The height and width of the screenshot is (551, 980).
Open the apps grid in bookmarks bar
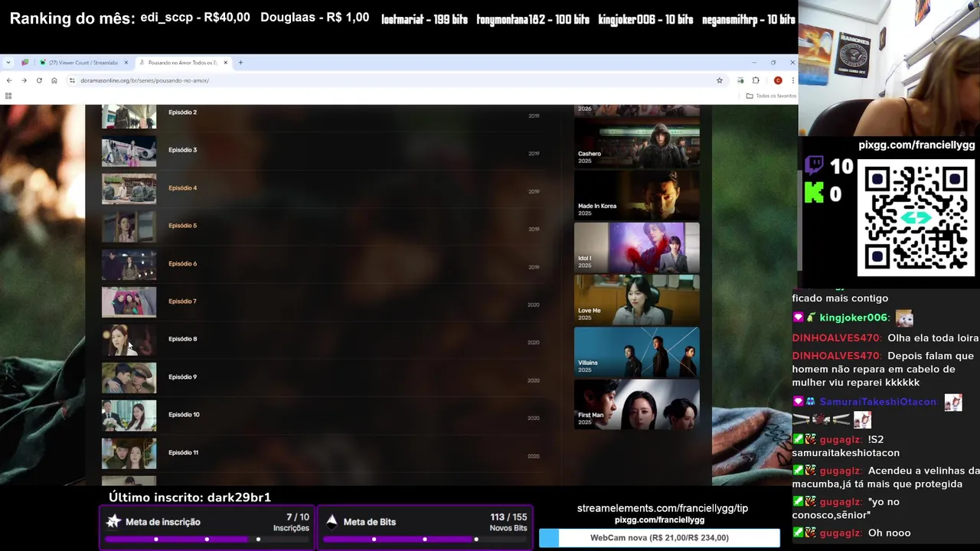(x=8, y=96)
